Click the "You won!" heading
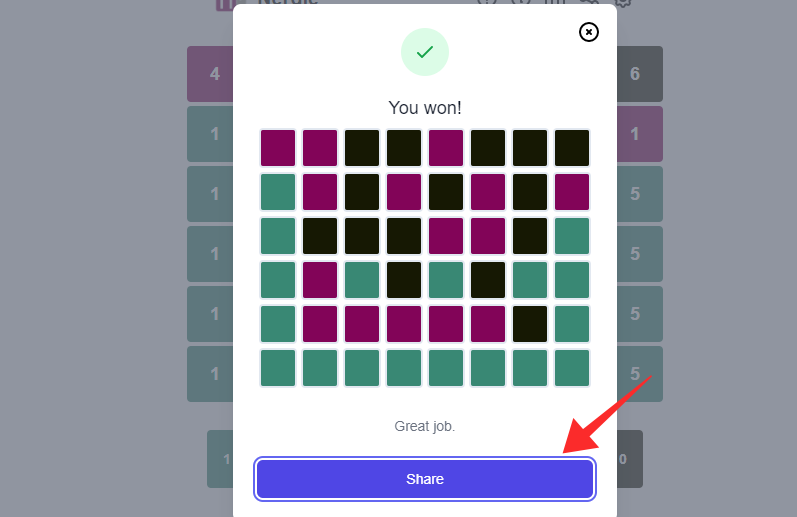 pos(425,108)
